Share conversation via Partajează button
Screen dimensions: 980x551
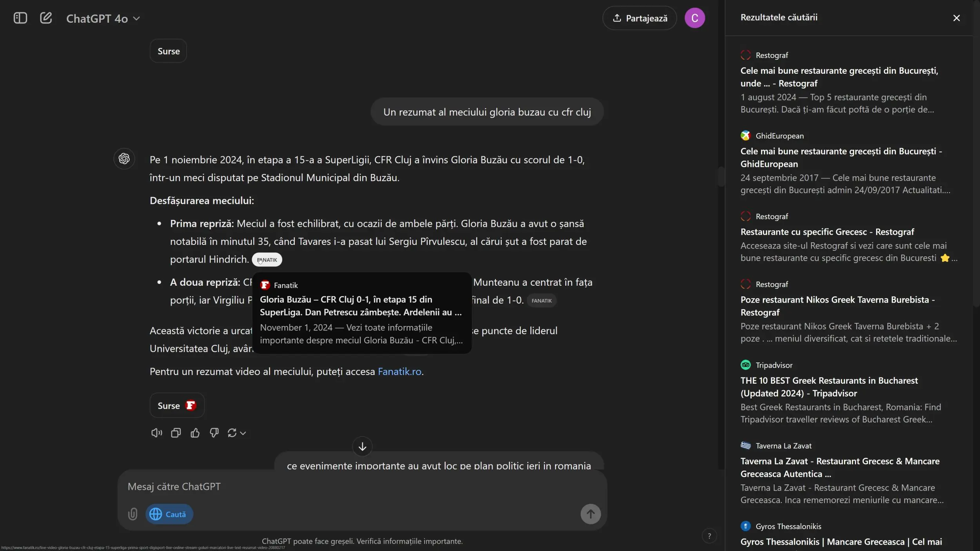[x=639, y=18]
